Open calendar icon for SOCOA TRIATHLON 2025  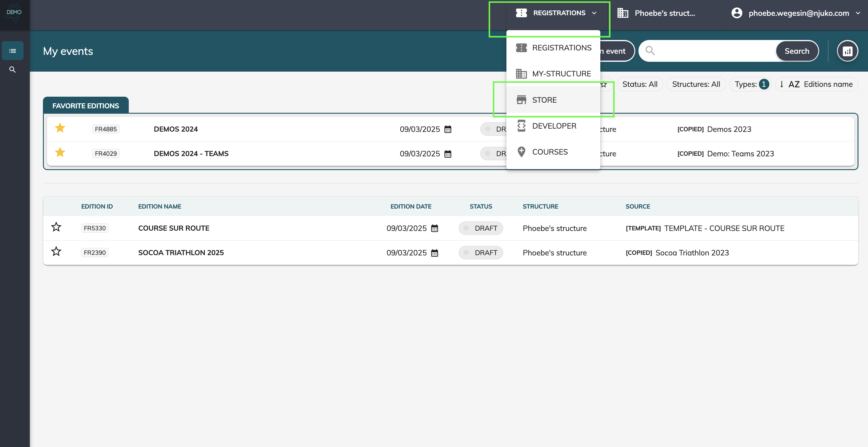[435, 253]
